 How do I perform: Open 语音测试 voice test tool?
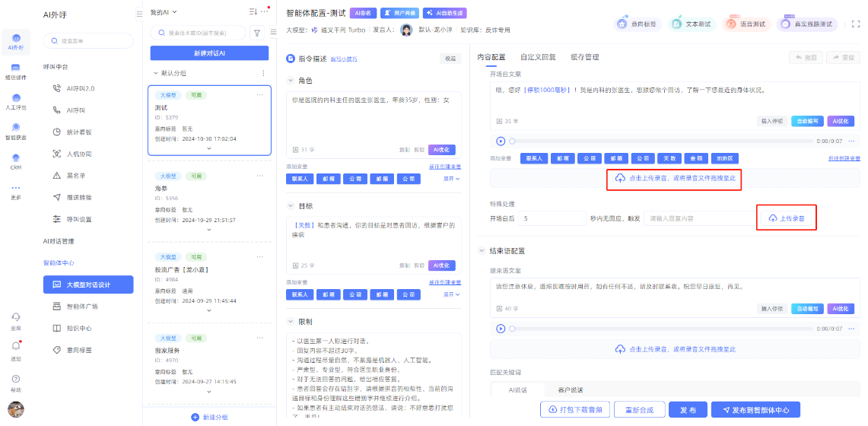pyautogui.click(x=745, y=24)
